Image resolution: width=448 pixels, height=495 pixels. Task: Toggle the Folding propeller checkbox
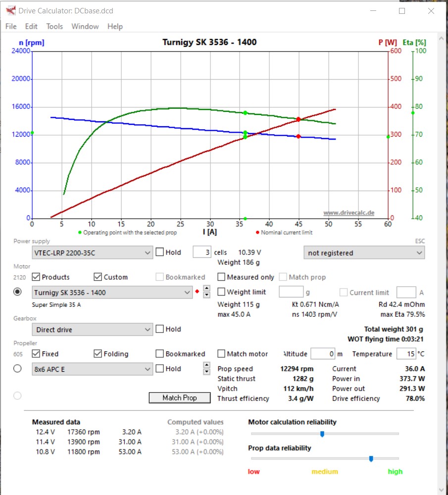tap(98, 354)
